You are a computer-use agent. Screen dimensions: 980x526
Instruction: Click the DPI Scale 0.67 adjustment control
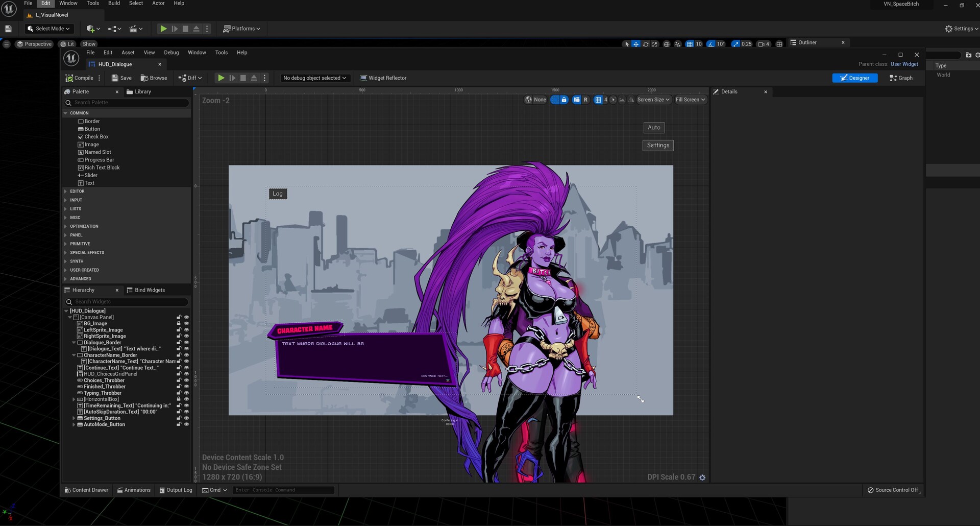click(702, 477)
